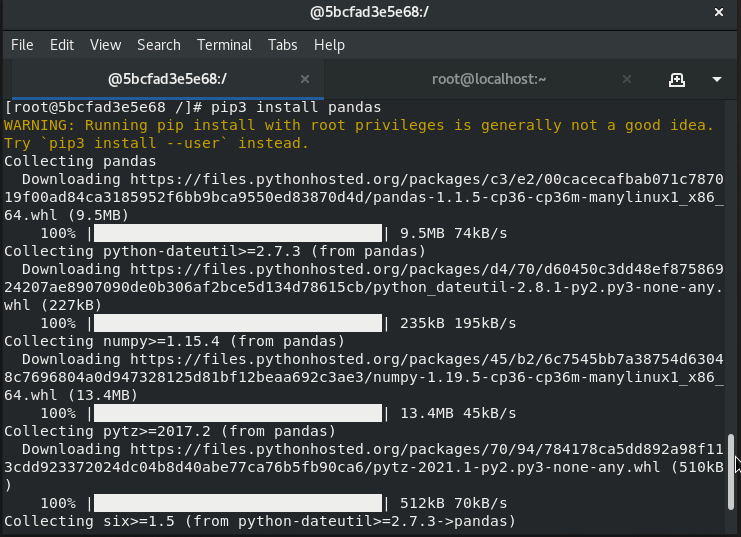Open the Search menu
The height and width of the screenshot is (537, 741).
point(159,45)
